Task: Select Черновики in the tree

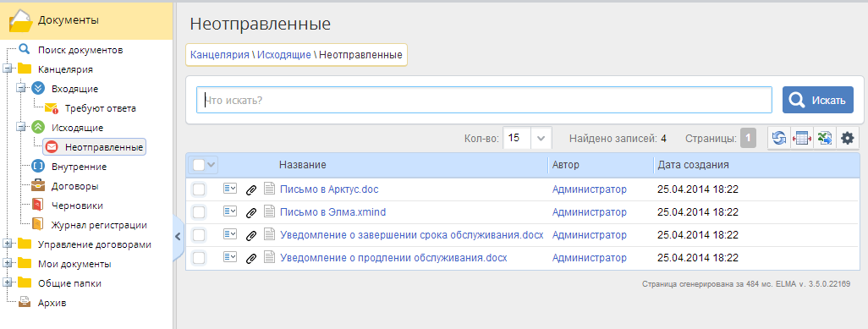Action: 77,206
